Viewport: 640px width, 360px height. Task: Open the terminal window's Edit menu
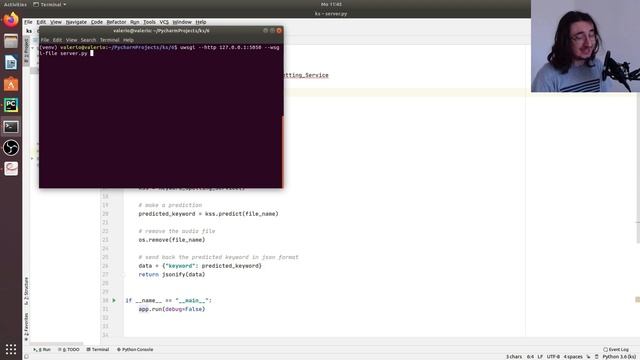(57, 40)
